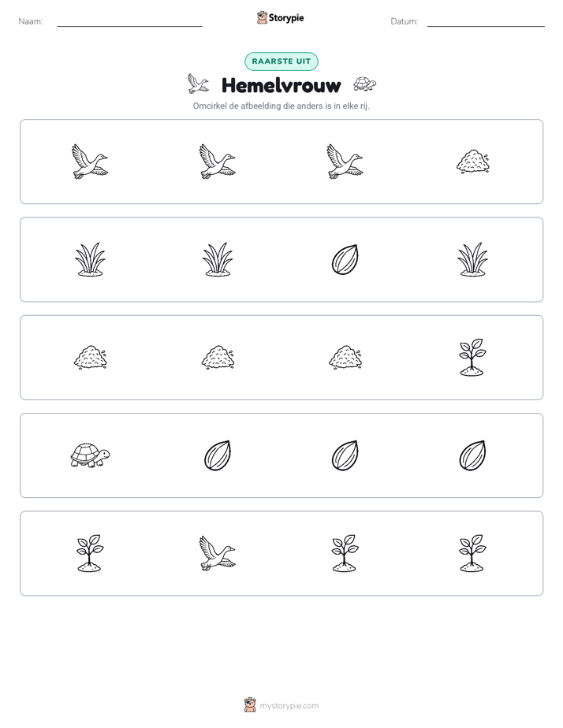563x728 pixels.
Task: Select the turtle in the fourth row
Action: tap(90, 455)
